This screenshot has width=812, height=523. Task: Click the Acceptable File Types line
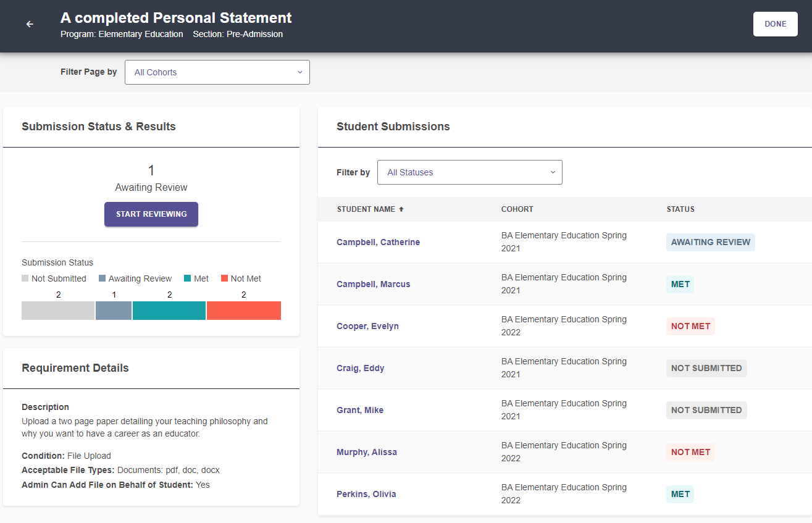[x=120, y=471]
